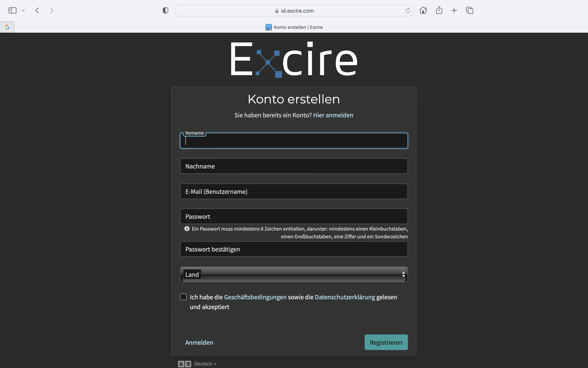Screen dimensions: 588x368
Task: Open the privacy report shield icon
Action: pos(165,10)
